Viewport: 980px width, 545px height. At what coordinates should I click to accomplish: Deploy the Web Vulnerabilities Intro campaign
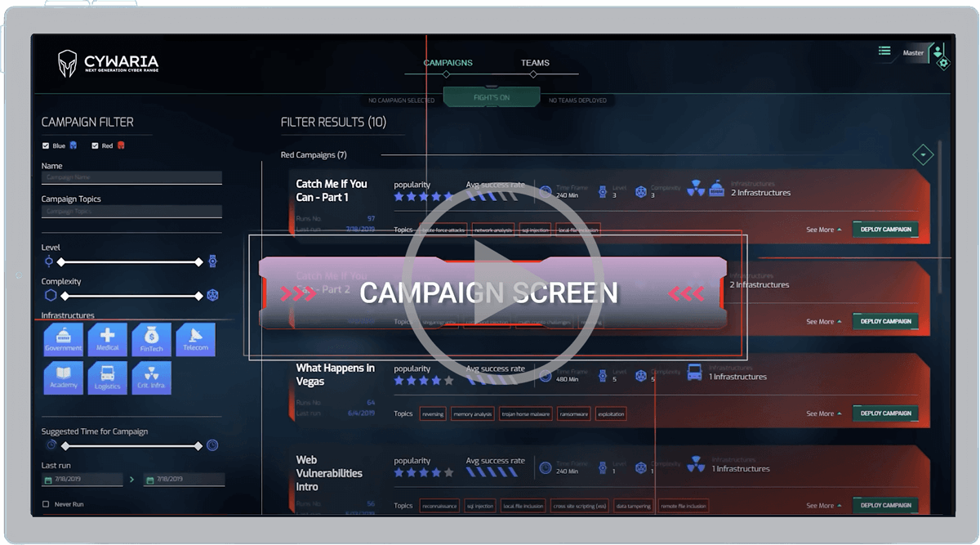coord(886,506)
